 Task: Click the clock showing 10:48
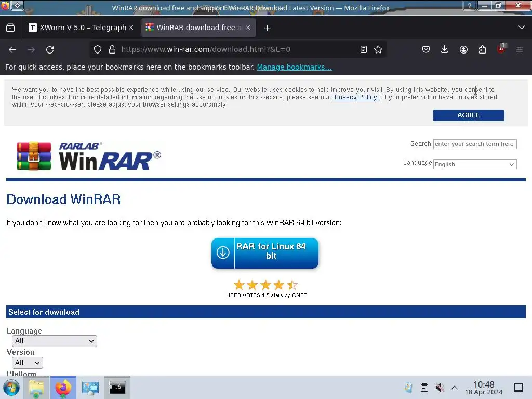tap(484, 388)
